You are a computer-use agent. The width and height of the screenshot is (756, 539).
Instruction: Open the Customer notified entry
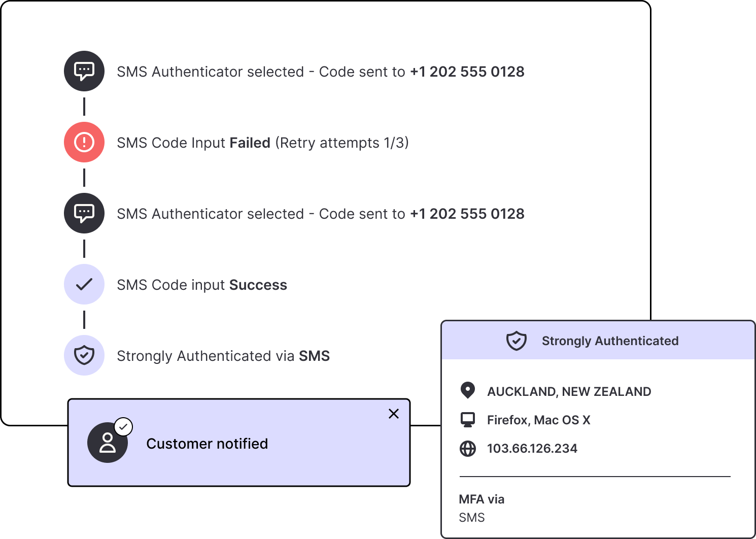click(207, 443)
